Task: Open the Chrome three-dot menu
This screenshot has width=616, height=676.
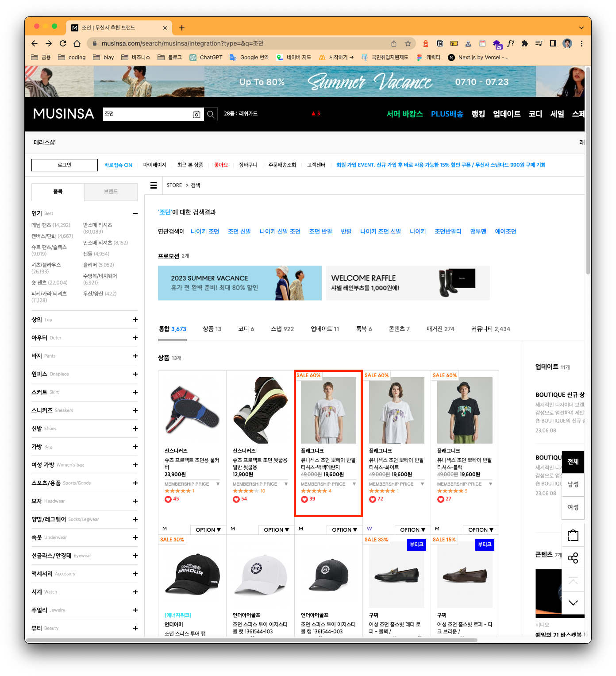Action: click(581, 43)
